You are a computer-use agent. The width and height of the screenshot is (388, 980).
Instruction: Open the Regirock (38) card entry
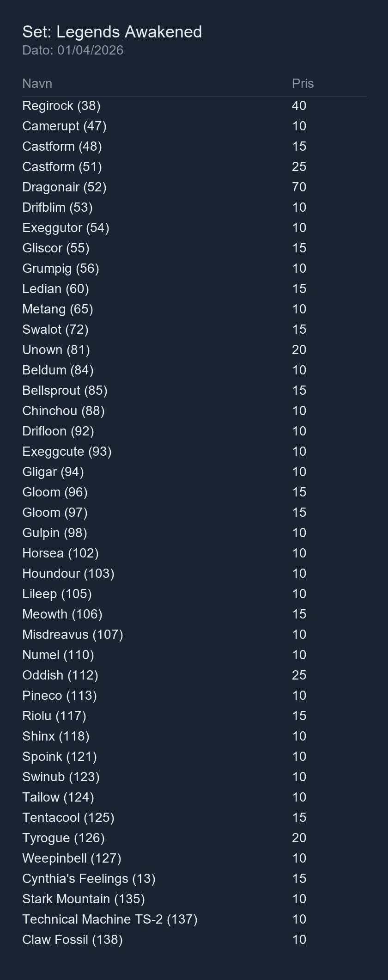pos(61,106)
